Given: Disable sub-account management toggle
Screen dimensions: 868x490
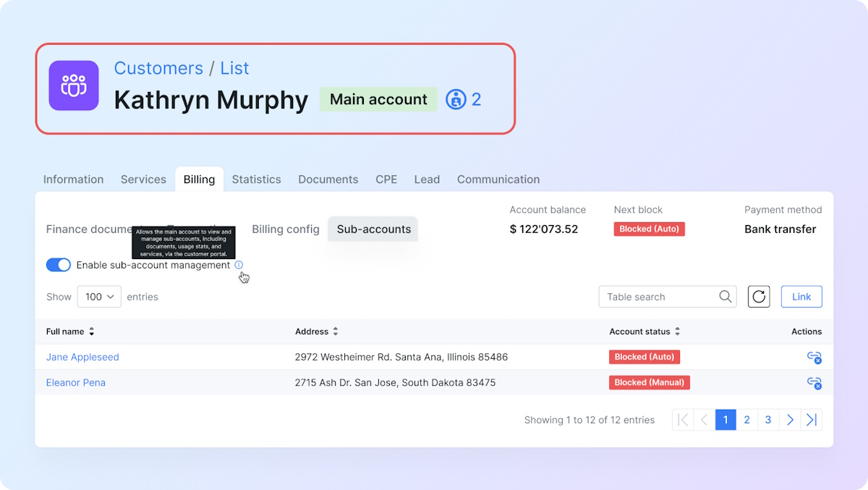Looking at the screenshot, I should [59, 265].
